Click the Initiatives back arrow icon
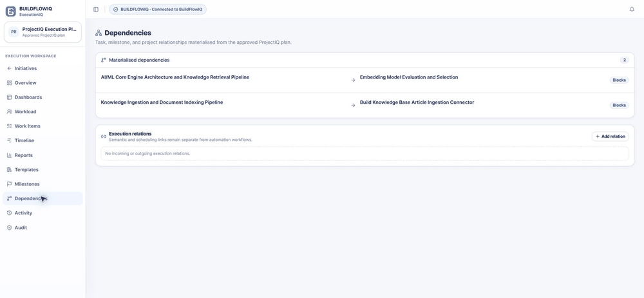This screenshot has width=644, height=298. tap(10, 69)
